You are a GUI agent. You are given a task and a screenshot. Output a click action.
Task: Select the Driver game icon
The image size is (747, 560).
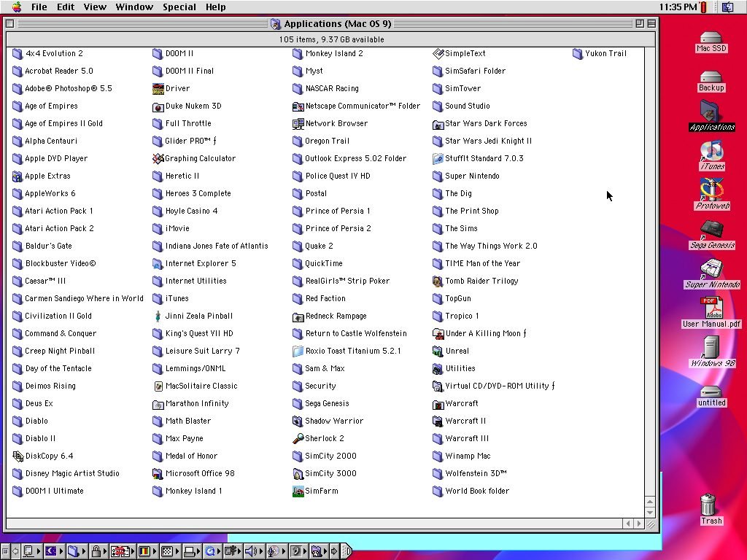pos(158,88)
